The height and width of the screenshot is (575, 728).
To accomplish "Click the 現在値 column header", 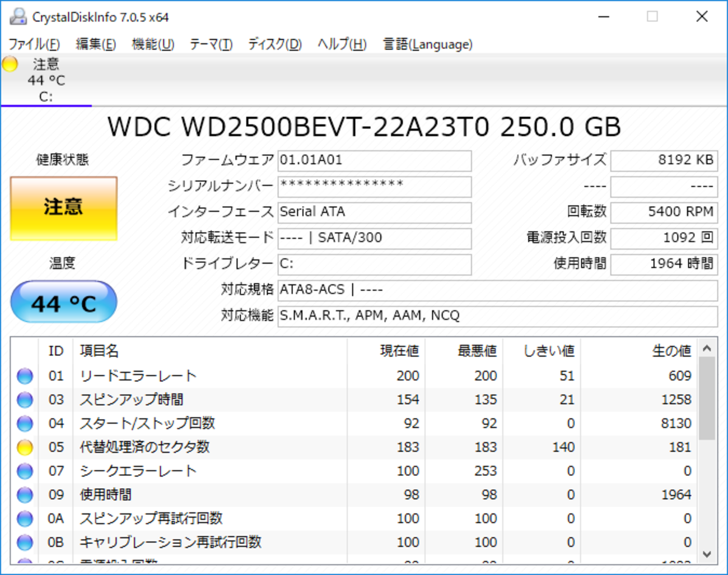I will point(386,351).
